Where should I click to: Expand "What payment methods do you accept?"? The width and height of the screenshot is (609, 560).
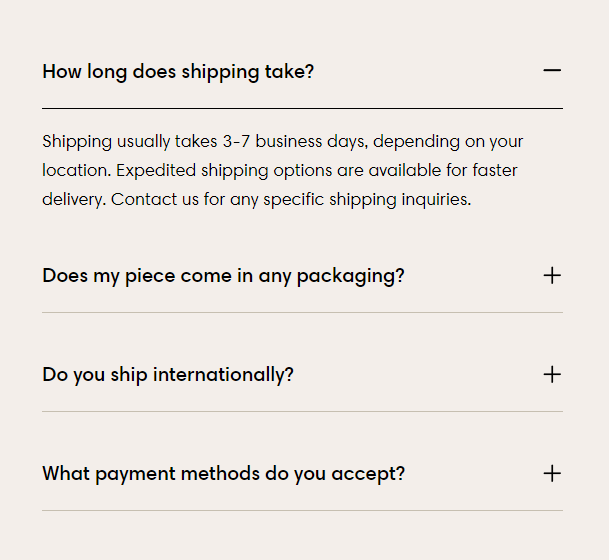point(223,474)
